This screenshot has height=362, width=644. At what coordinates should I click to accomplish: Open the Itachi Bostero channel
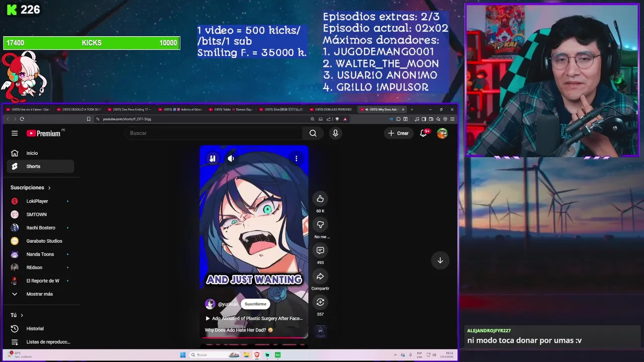[x=40, y=228]
